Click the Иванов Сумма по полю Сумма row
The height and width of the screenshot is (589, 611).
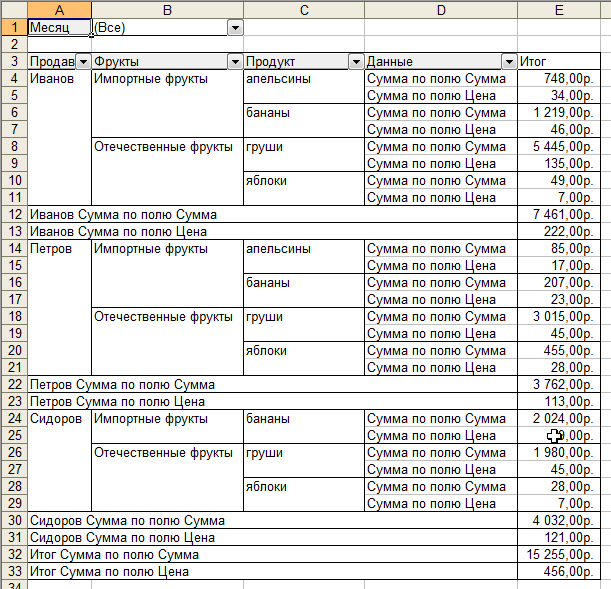[272, 214]
